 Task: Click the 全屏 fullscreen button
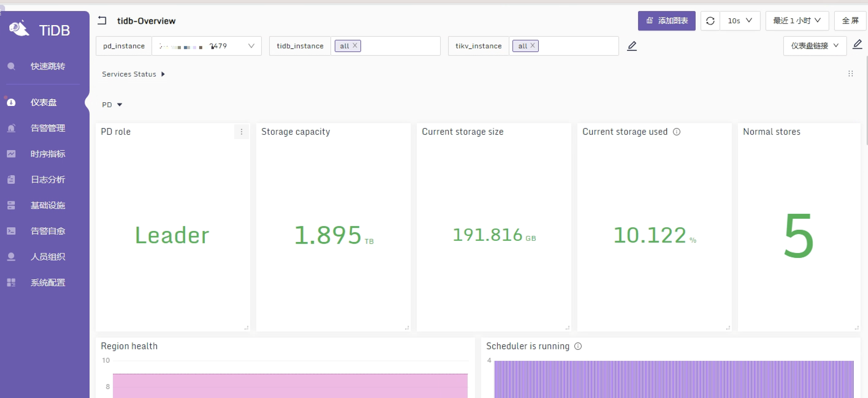point(850,21)
